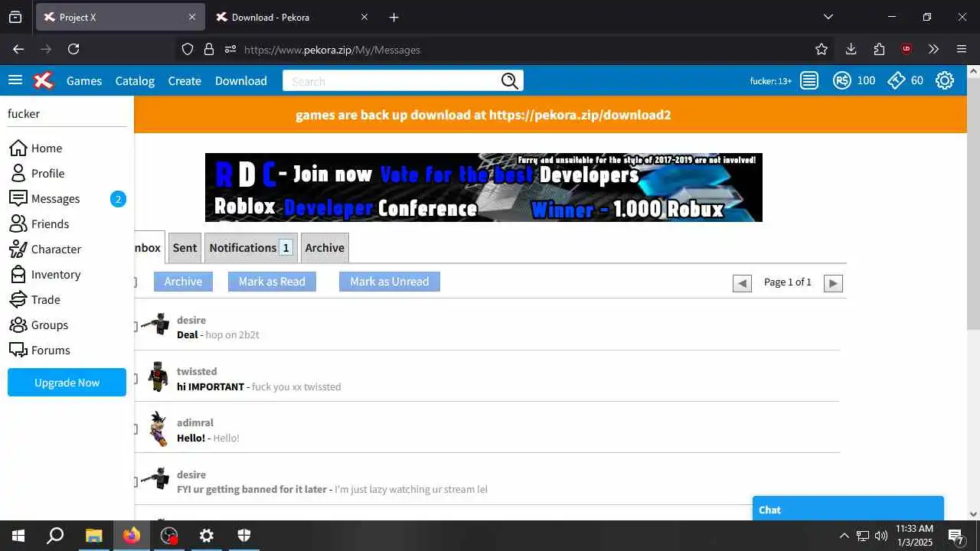Switch to the Sent tab

(185, 248)
